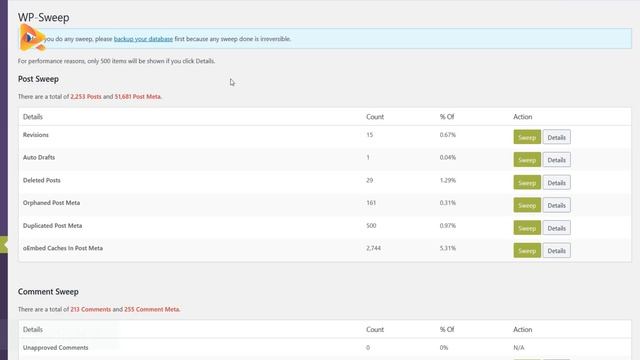Viewport: 640px width, 360px height.
Task: Click the Revisions count of 15
Action: [369, 135]
